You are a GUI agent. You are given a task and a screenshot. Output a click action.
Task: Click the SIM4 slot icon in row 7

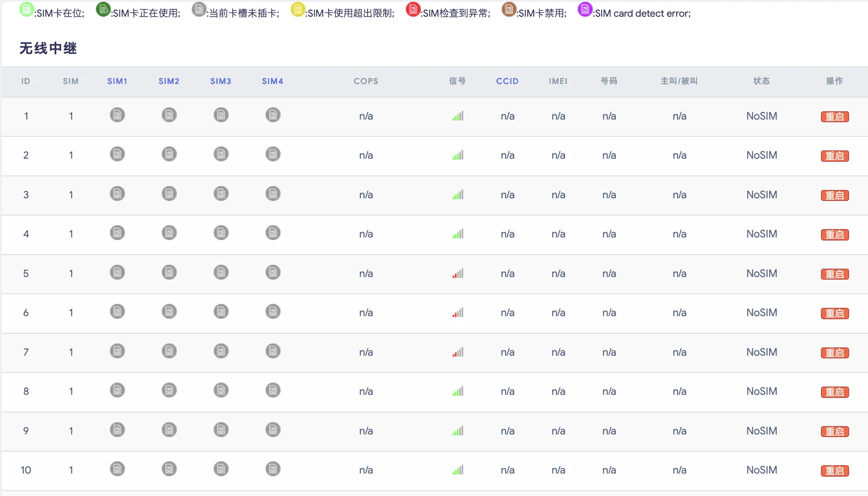point(273,351)
